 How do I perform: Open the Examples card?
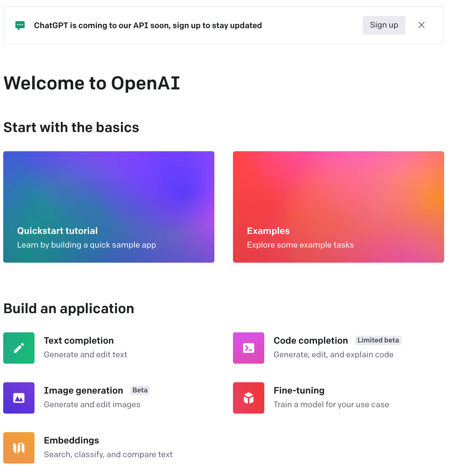pyautogui.click(x=338, y=207)
